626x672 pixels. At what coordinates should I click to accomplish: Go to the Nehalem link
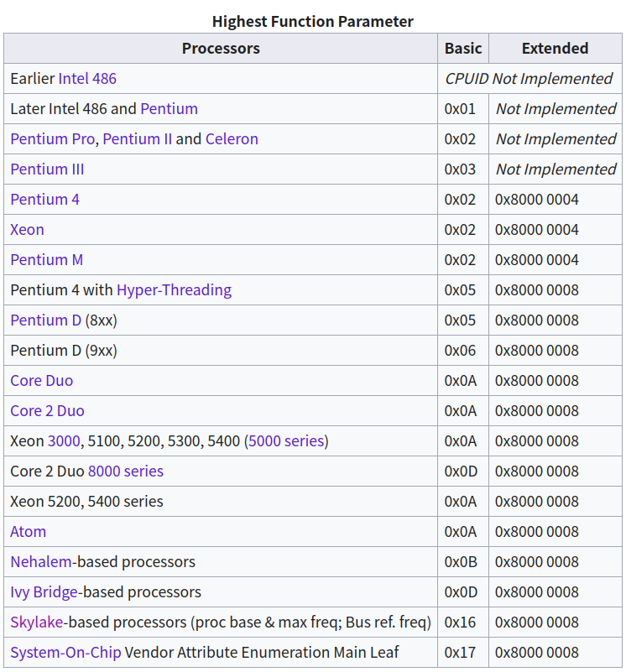(41, 561)
